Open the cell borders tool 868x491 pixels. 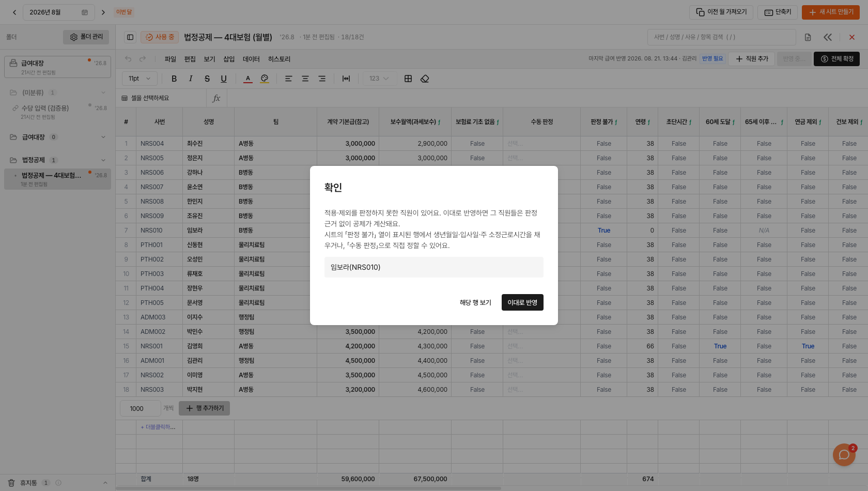click(x=408, y=79)
